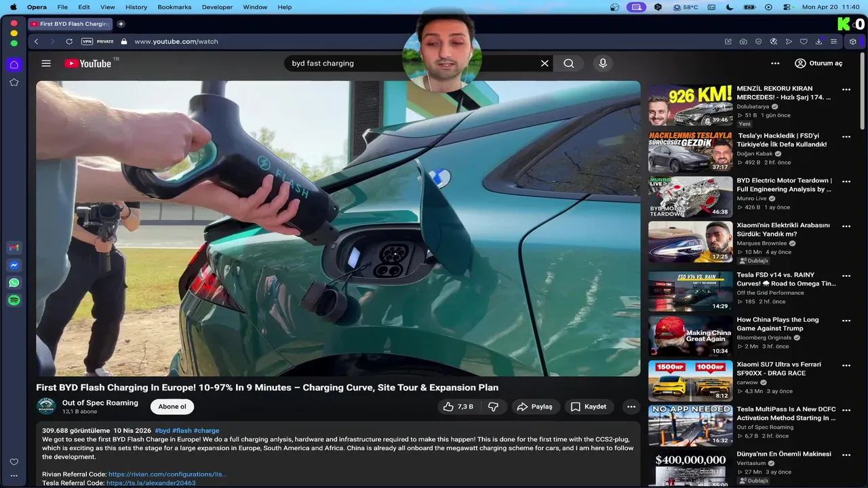Open Xiaomi SU7 Ultra vs Ferrari title
868x488 pixels.
point(778,369)
